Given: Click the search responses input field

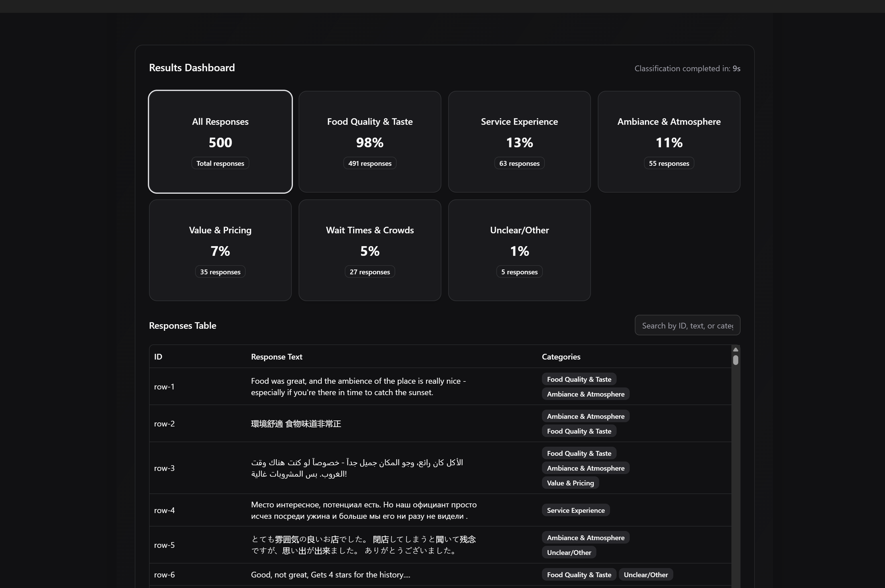Looking at the screenshot, I should point(687,325).
